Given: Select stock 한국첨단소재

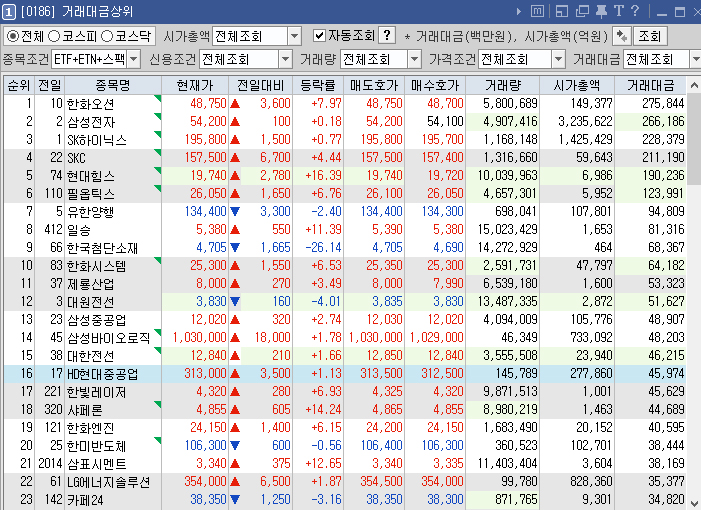Looking at the screenshot, I should pos(102,248).
